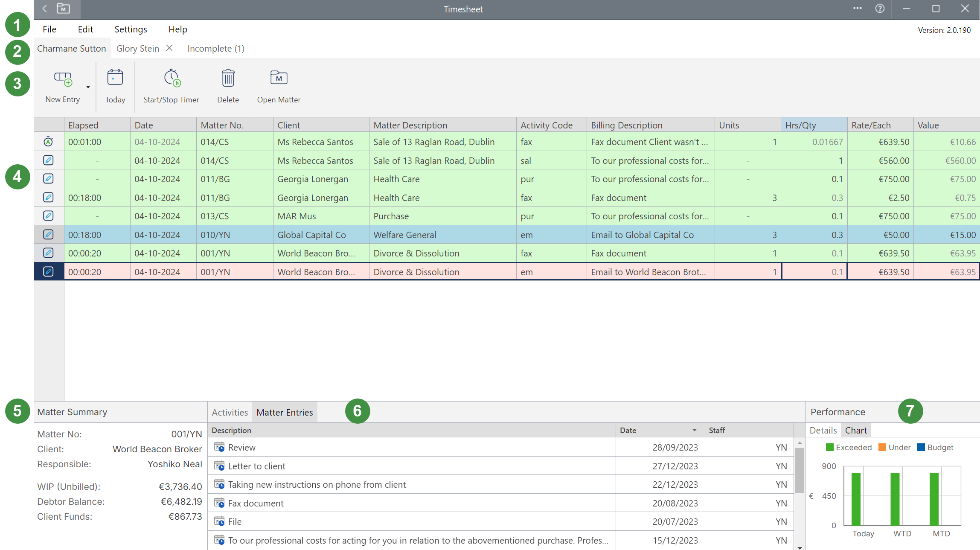
Task: Switch to the Activities tab
Action: (x=230, y=412)
